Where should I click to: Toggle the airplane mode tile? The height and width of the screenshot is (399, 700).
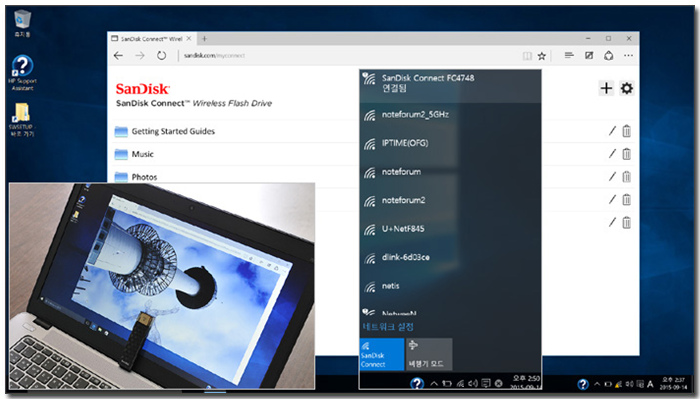point(429,354)
